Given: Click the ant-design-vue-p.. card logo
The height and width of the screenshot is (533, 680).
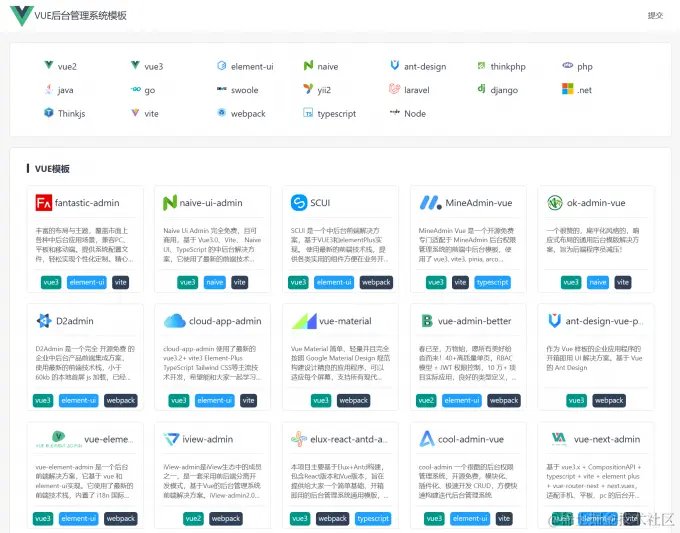Looking at the screenshot, I should point(555,320).
